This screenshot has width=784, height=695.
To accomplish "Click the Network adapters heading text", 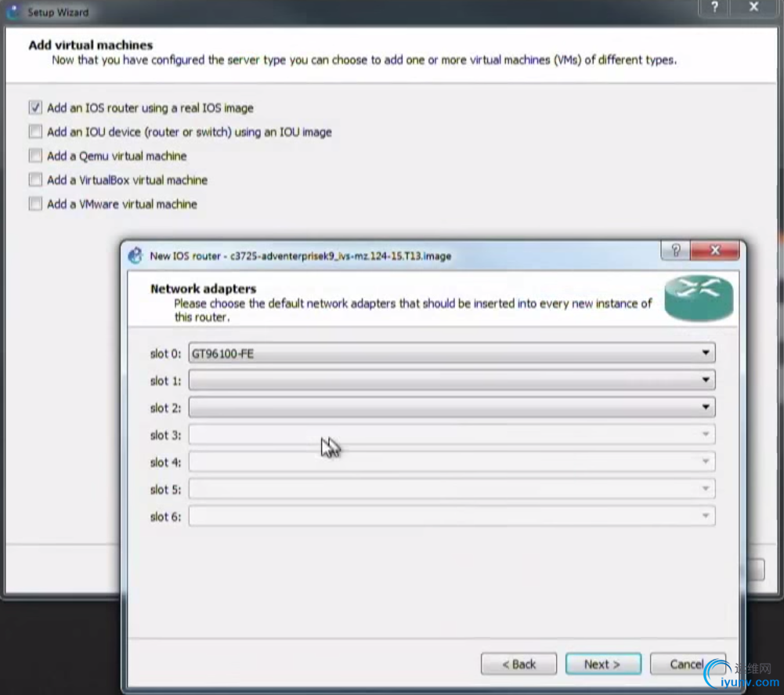I will (x=203, y=288).
